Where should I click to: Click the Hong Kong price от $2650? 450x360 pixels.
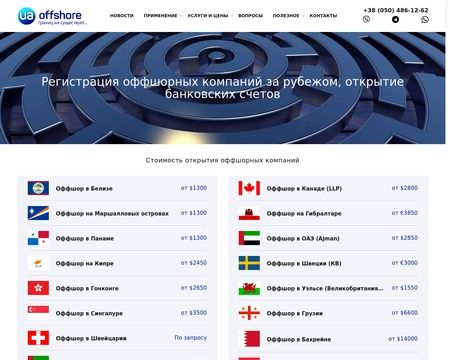pos(194,288)
